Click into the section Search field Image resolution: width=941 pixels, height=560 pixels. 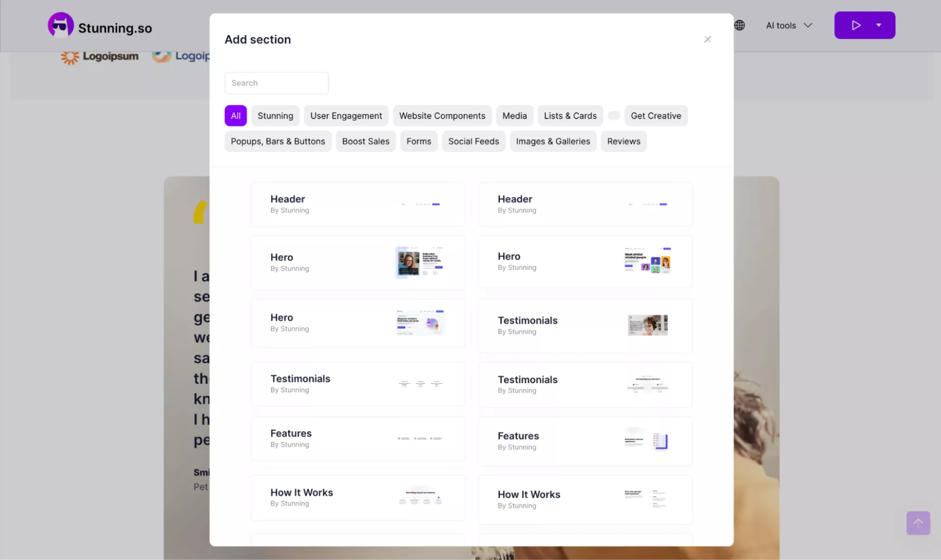pyautogui.click(x=276, y=83)
